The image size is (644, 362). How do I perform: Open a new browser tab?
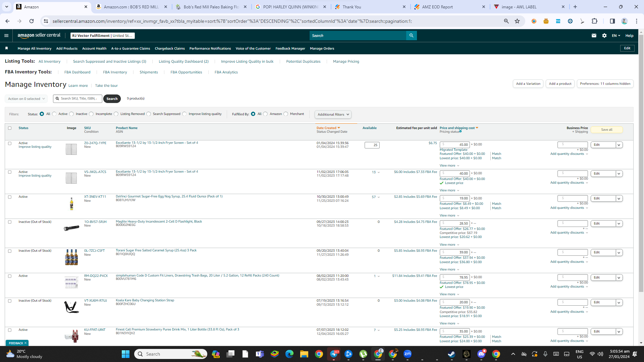[575, 7]
